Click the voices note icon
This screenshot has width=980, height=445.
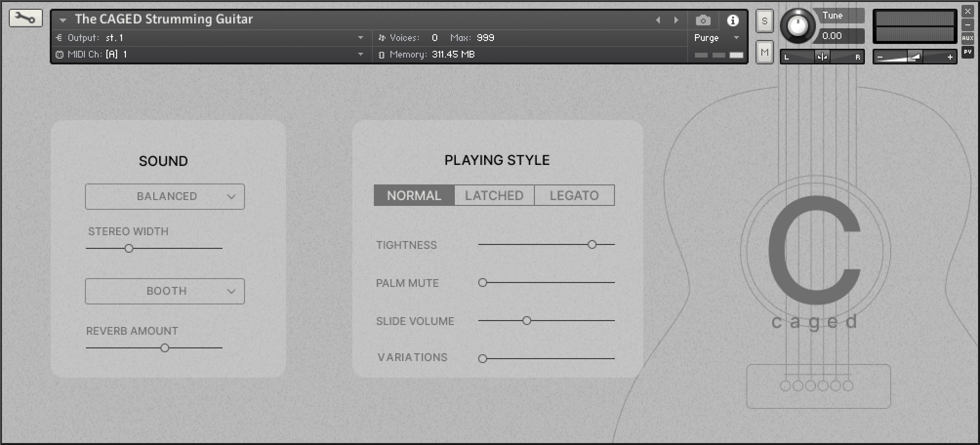(382, 38)
